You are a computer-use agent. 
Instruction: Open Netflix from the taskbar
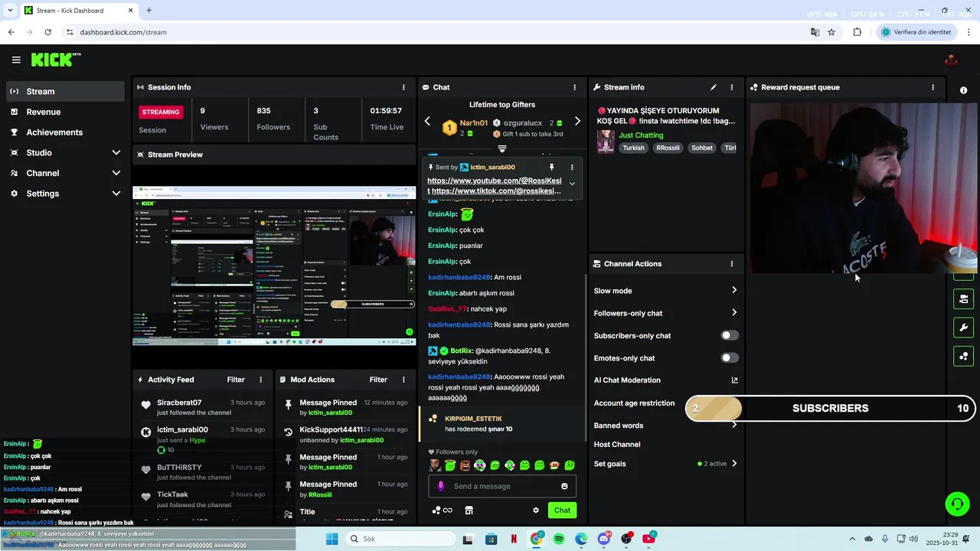[x=514, y=539]
